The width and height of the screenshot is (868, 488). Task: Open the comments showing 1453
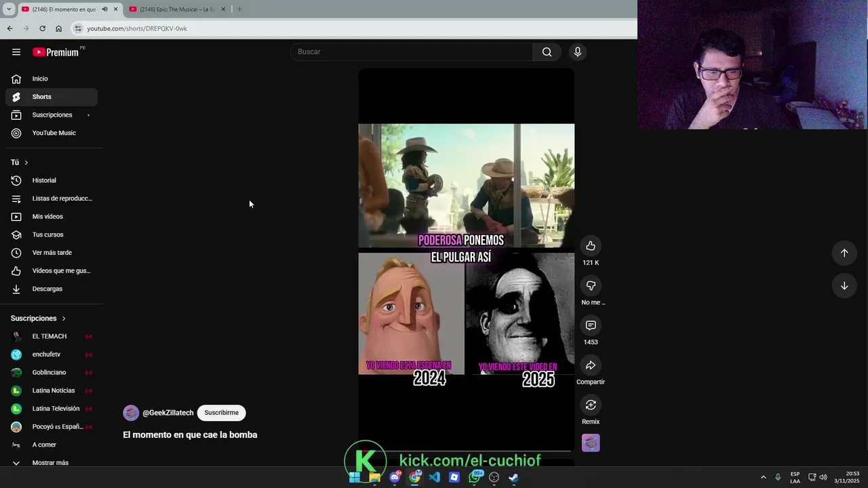click(591, 326)
